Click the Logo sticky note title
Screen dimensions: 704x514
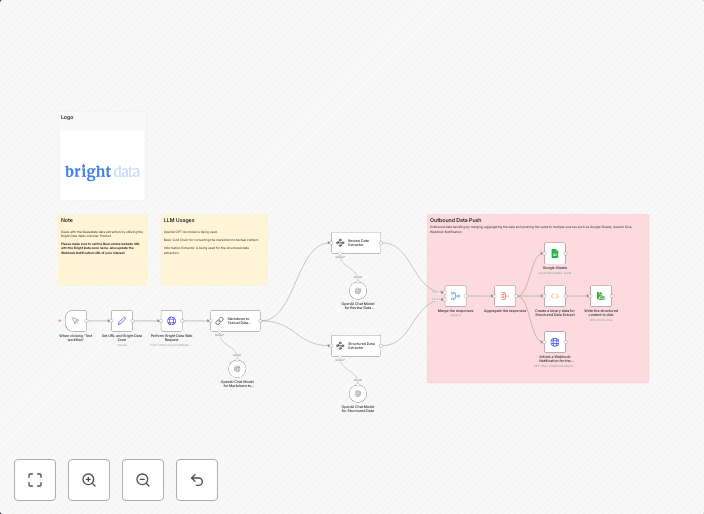pos(67,117)
